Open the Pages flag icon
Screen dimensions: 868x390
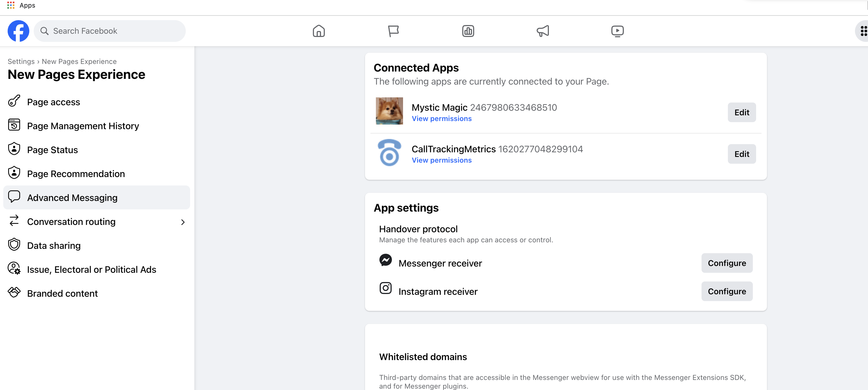point(393,31)
